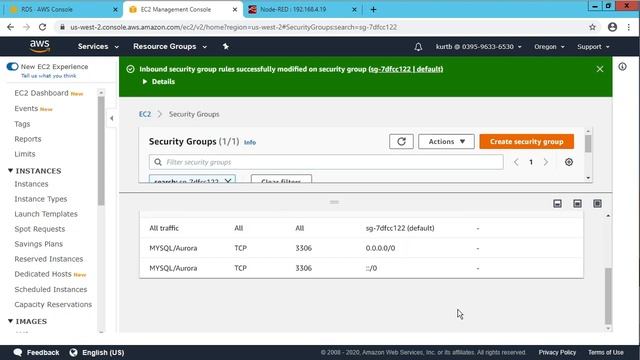640x360 pixels.
Task: Open Events in the sidebar
Action: 26,109
